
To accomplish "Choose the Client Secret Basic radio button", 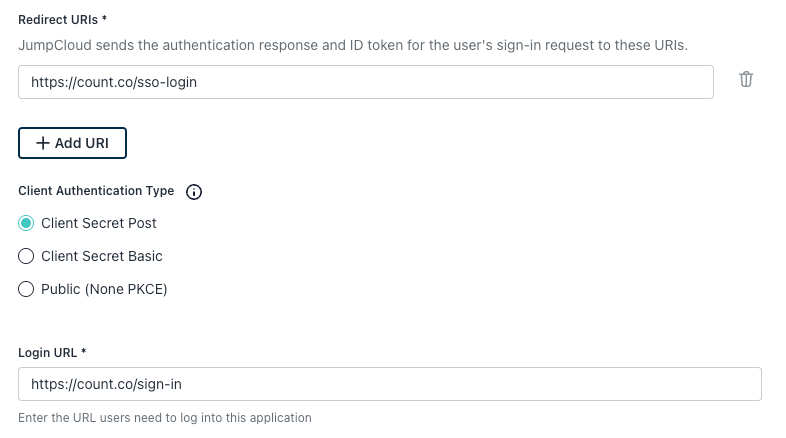I will (x=27, y=256).
